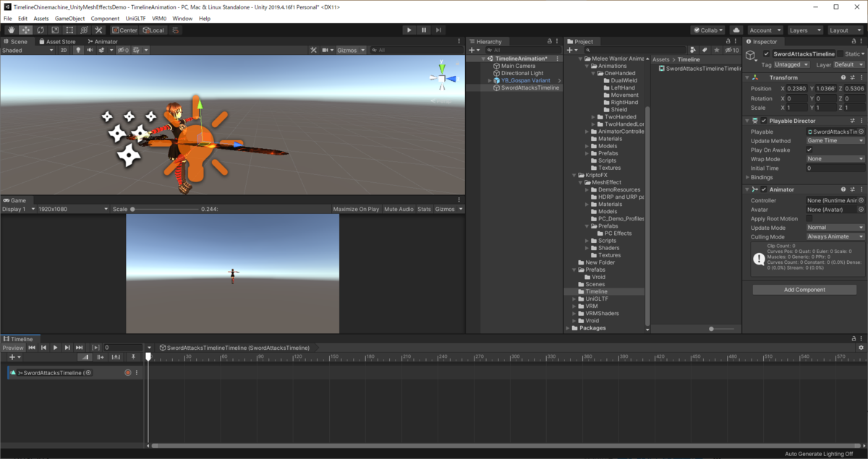Screen dimensions: 868x459
Task: Adjust the Project icon size slider
Action: tap(712, 329)
